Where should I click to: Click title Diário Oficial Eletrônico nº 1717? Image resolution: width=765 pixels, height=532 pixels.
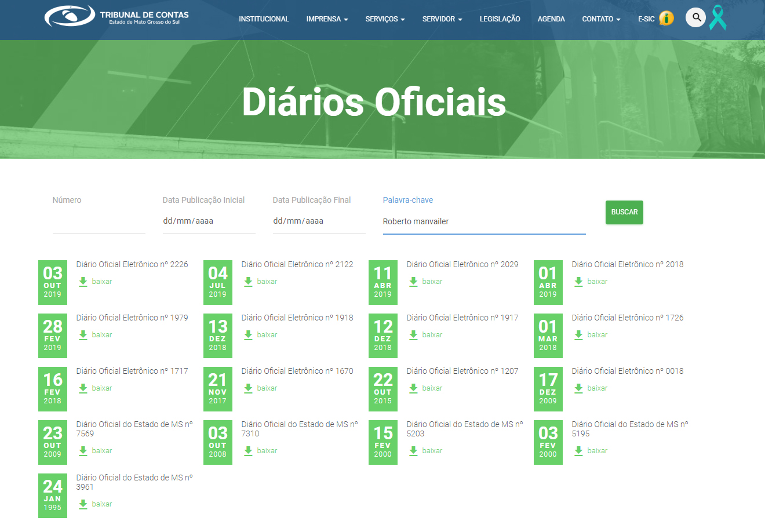(132, 371)
